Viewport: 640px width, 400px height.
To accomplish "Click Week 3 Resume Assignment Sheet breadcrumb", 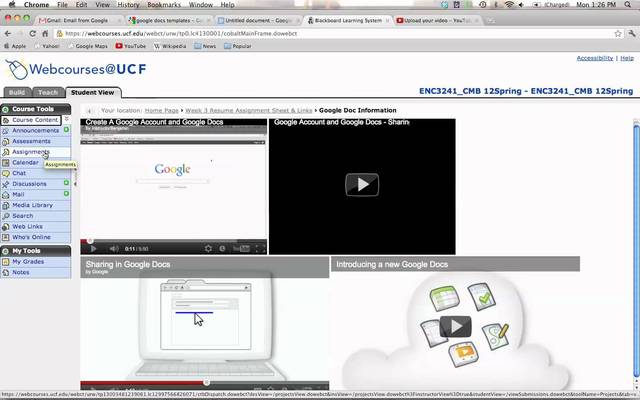I will point(249,111).
